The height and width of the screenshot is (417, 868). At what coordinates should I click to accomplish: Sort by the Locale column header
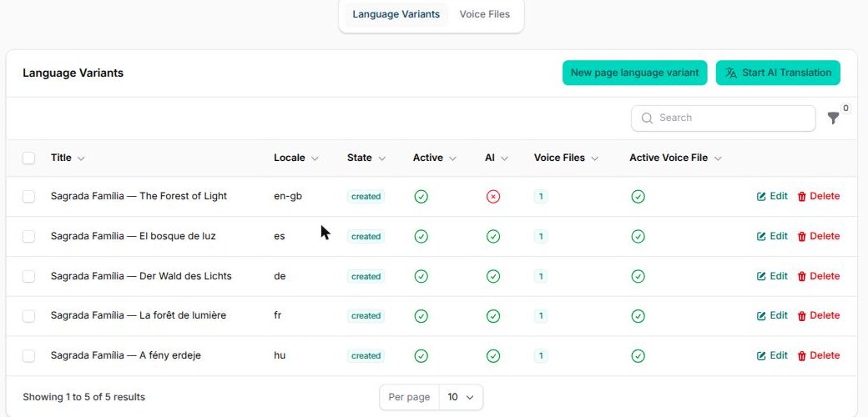click(296, 158)
